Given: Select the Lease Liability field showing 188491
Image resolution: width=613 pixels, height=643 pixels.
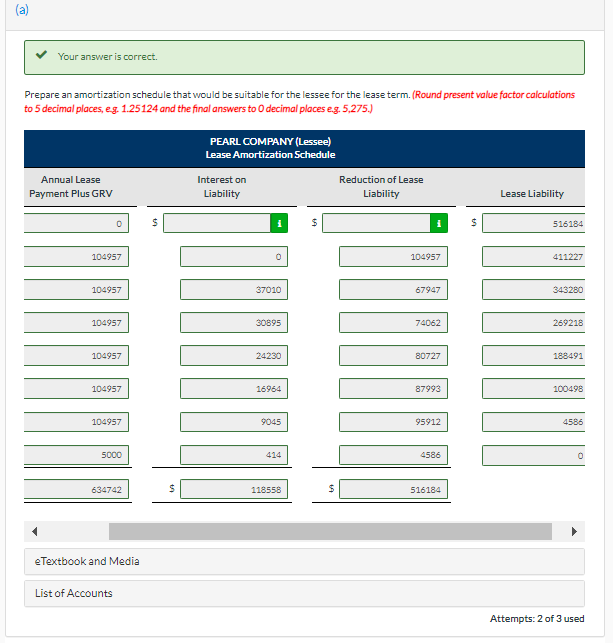Looking at the screenshot, I should pos(533,356).
